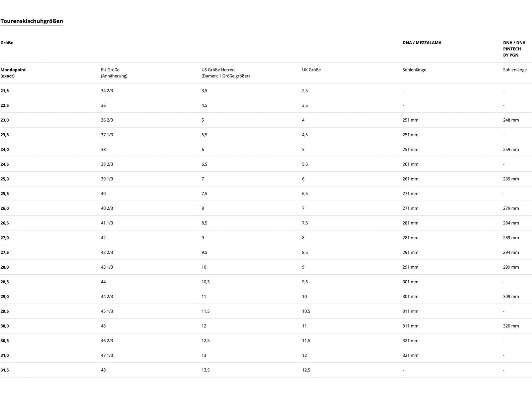Screen dimensions: 532x399
Task: Click the DNA PINTECH BY PGN header
Action: click(x=514, y=49)
